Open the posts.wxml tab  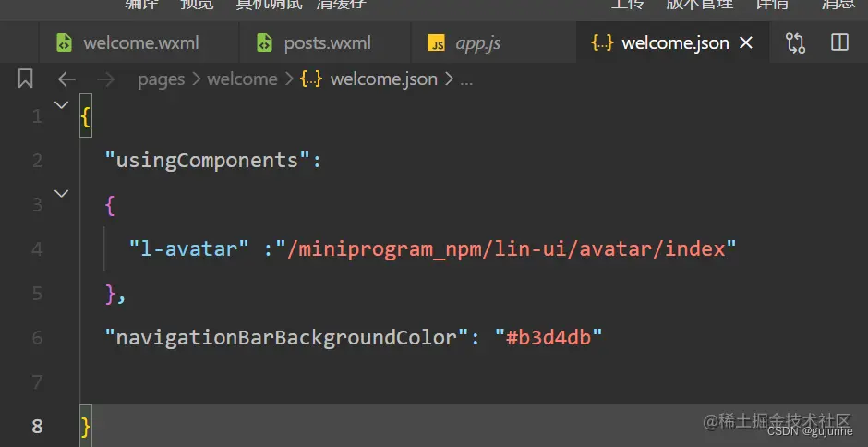(x=325, y=42)
